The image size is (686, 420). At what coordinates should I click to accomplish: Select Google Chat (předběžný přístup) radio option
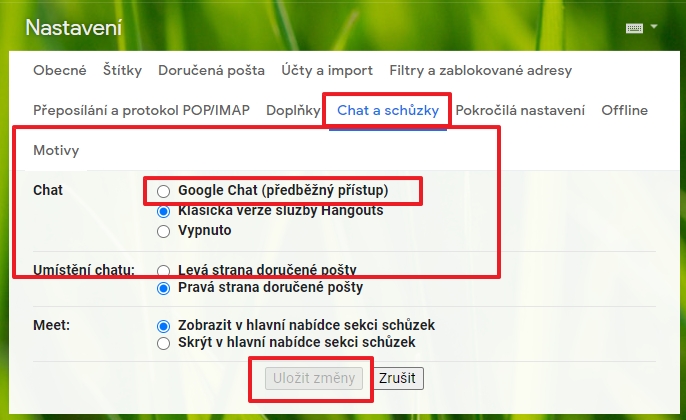163,191
